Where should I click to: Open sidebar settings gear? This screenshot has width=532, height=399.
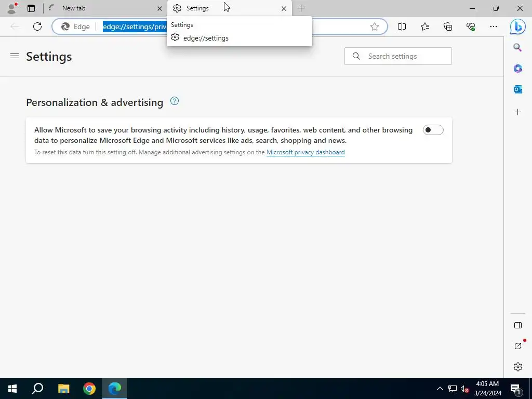tap(518, 367)
